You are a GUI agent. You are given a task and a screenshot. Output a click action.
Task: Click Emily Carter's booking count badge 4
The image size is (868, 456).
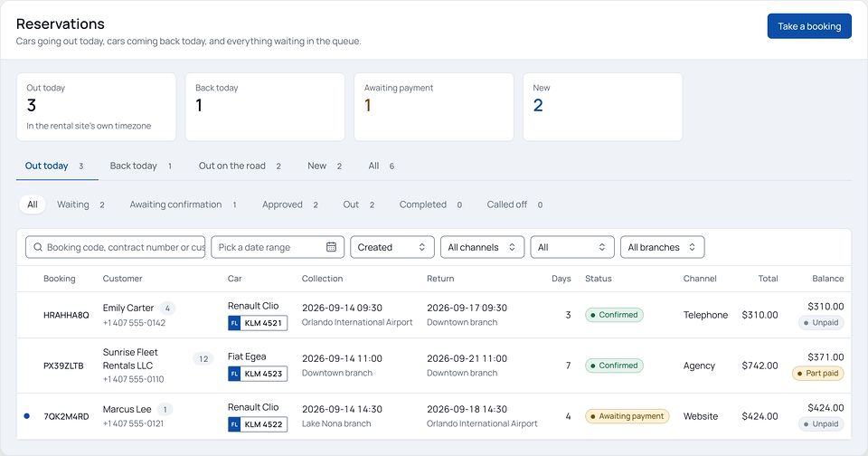click(168, 308)
